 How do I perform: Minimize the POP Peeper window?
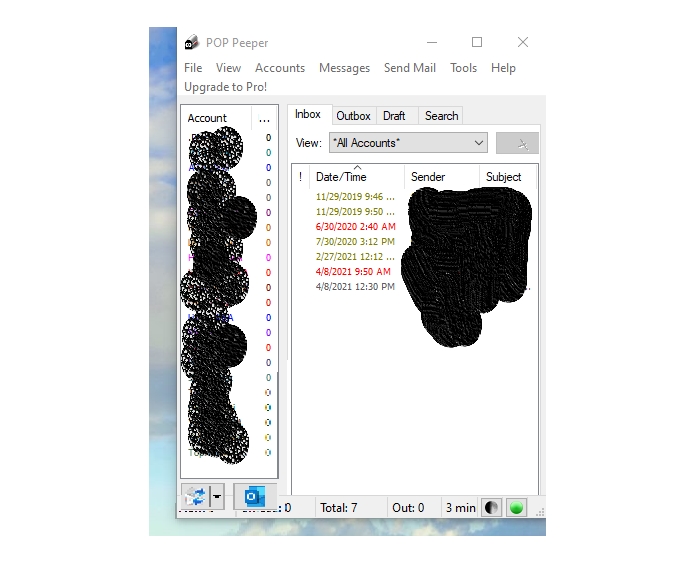pyautogui.click(x=432, y=43)
